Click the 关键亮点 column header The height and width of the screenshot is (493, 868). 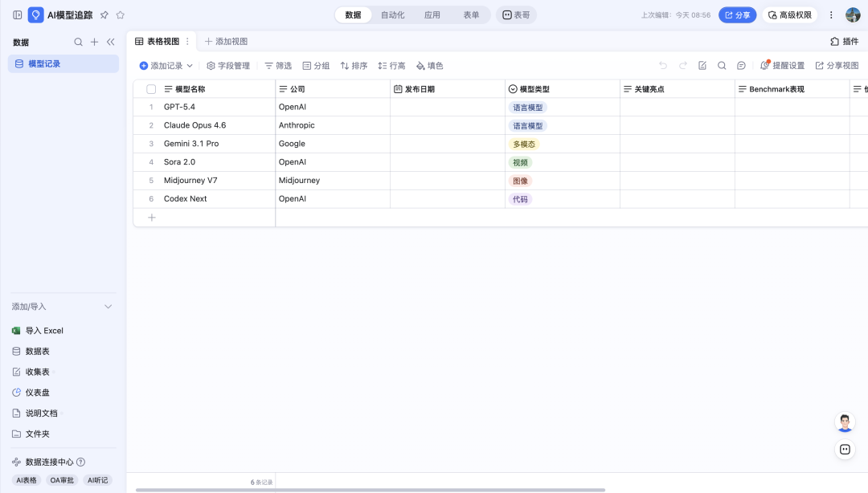click(677, 89)
